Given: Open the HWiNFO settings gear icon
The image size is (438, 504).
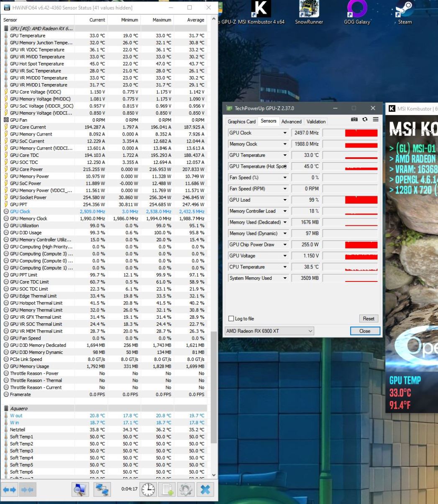Looking at the screenshot, I should (186, 489).
